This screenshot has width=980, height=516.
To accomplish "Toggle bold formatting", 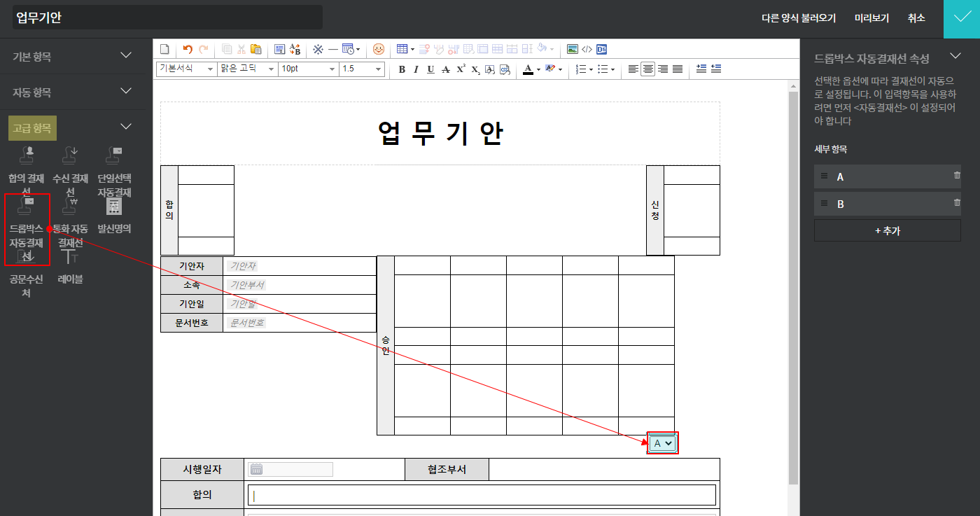I will click(x=402, y=69).
